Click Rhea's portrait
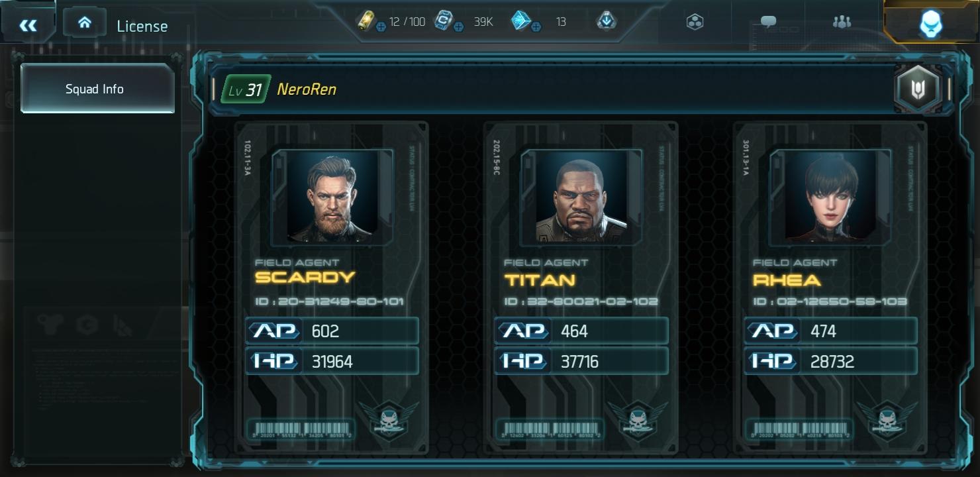The height and width of the screenshot is (477, 980). coord(830,196)
